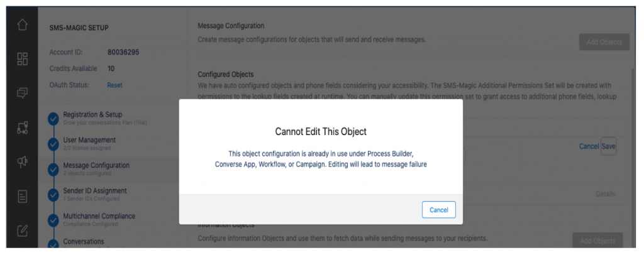Open the Home icon in sidebar
This screenshot has width=644, height=255.
tap(22, 24)
